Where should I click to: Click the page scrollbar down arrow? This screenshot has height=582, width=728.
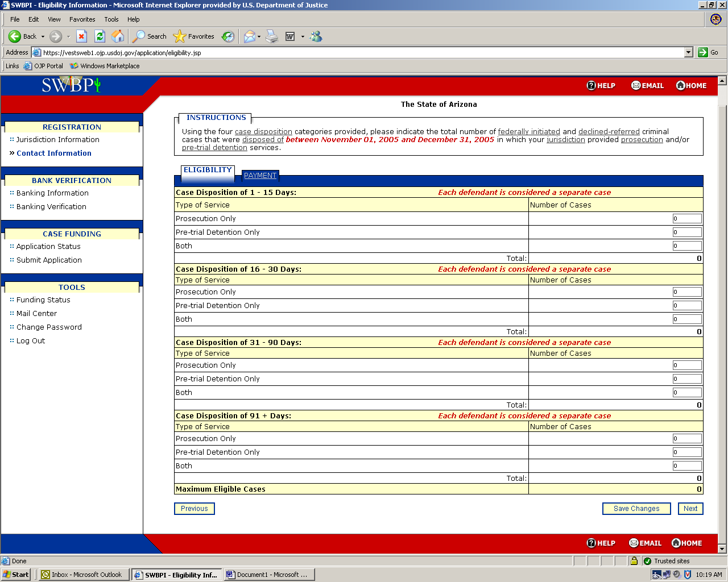click(722, 549)
